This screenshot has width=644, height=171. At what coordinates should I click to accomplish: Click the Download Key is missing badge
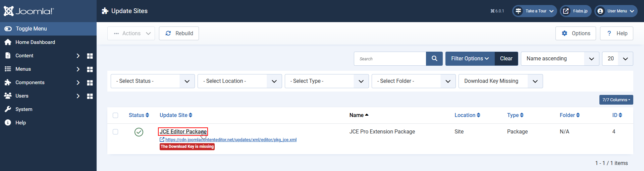[187, 147]
